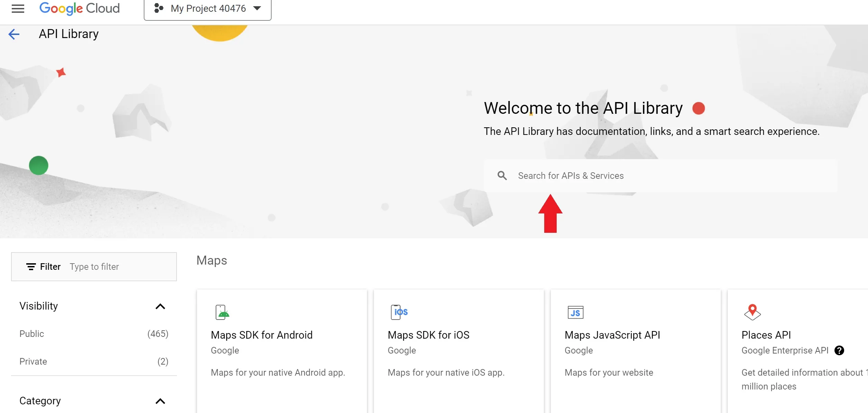This screenshot has width=868, height=413.
Task: Click the iOS SDK icon
Action: (x=399, y=312)
